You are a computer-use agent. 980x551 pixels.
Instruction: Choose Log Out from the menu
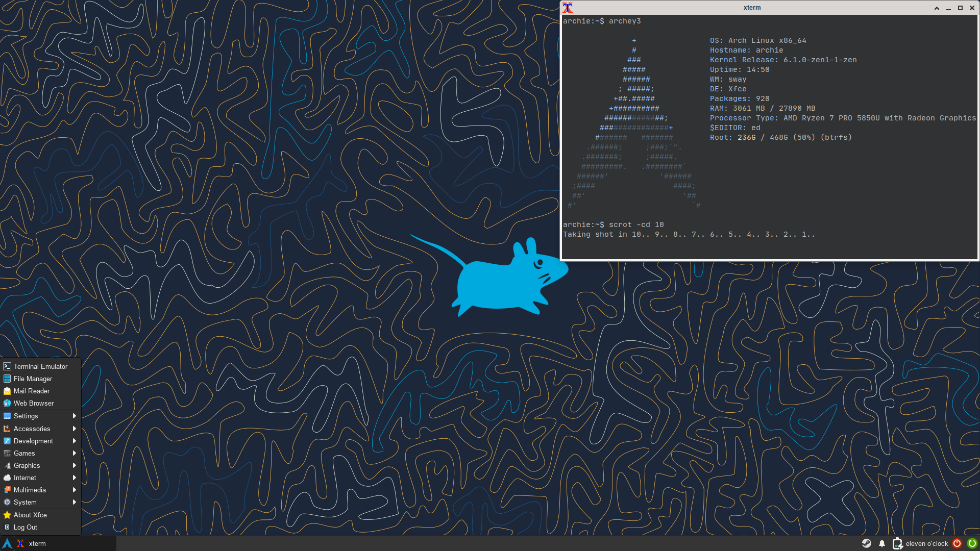click(x=40, y=527)
